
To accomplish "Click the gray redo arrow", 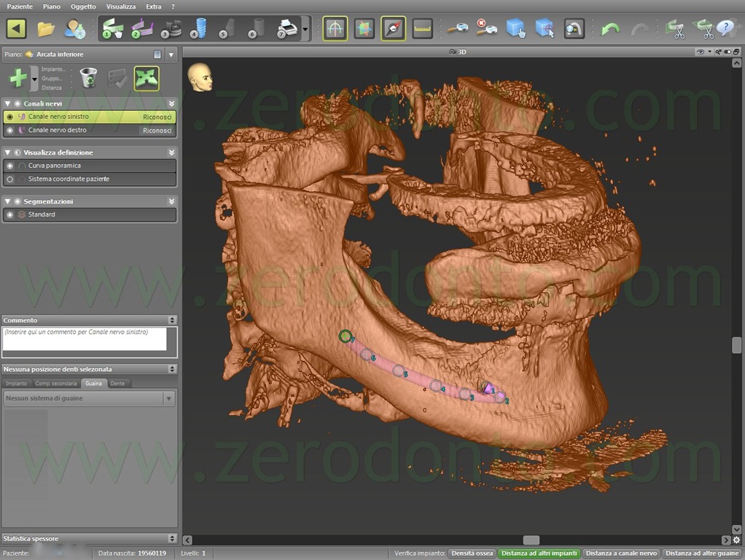I will pyautogui.click(x=639, y=29).
